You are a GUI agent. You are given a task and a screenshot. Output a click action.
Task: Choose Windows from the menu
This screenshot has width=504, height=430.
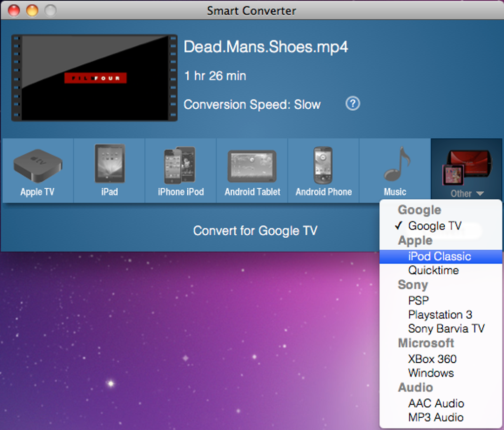pyautogui.click(x=441, y=373)
